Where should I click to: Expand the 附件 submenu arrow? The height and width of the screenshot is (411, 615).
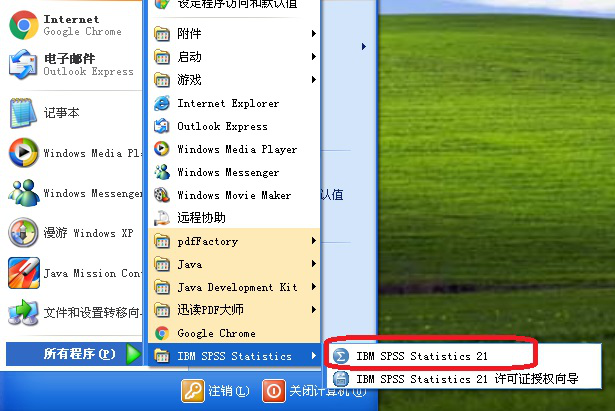tap(314, 34)
